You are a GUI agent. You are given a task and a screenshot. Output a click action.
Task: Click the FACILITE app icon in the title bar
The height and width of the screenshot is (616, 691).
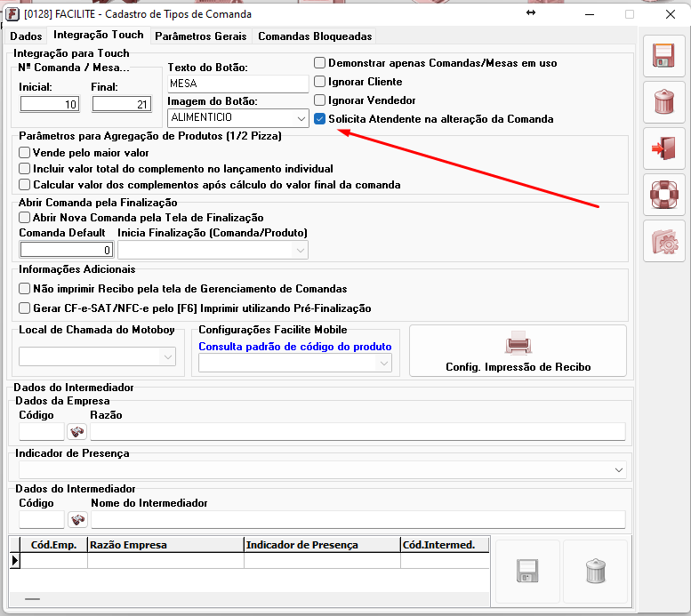click(12, 14)
